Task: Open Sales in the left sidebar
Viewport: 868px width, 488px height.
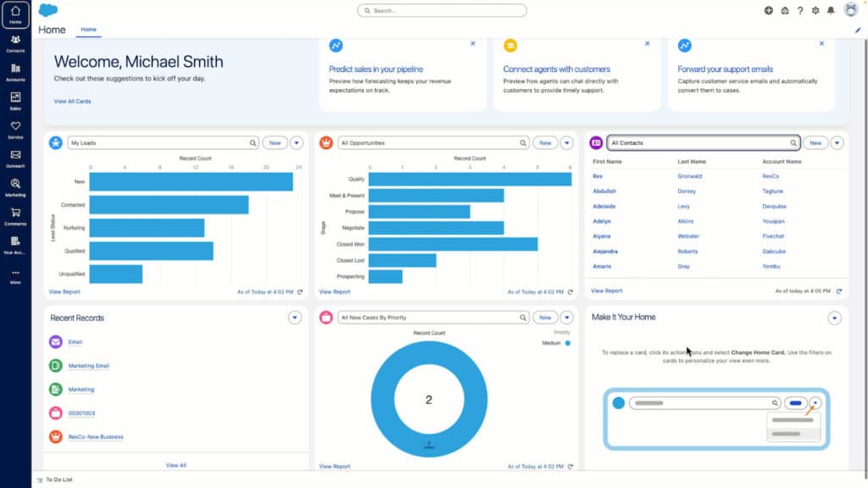Action: tap(15, 102)
